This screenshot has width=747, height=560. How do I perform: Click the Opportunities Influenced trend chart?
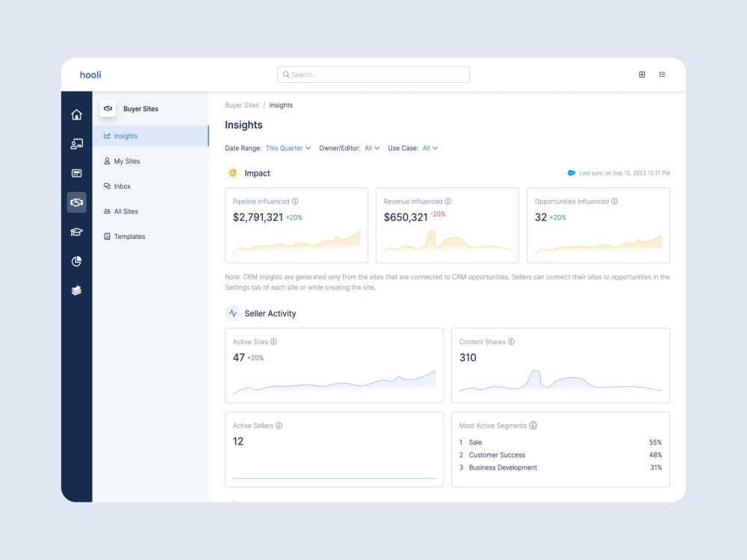(598, 244)
